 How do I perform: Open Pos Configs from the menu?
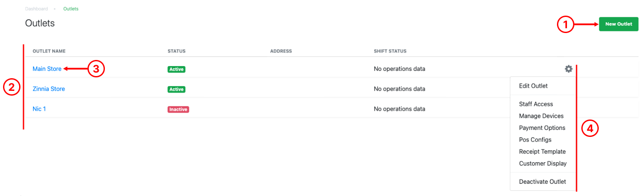pos(535,140)
